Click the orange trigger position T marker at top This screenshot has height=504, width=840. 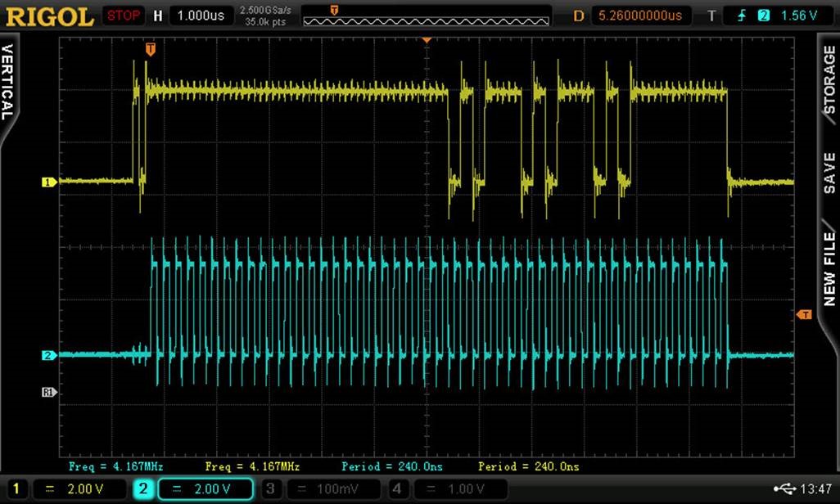[150, 50]
